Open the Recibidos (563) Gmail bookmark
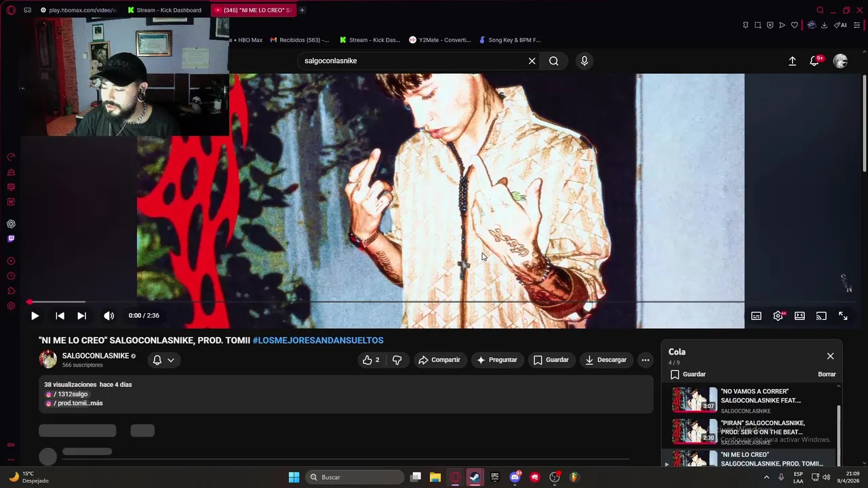The height and width of the screenshot is (488, 868). [x=300, y=40]
